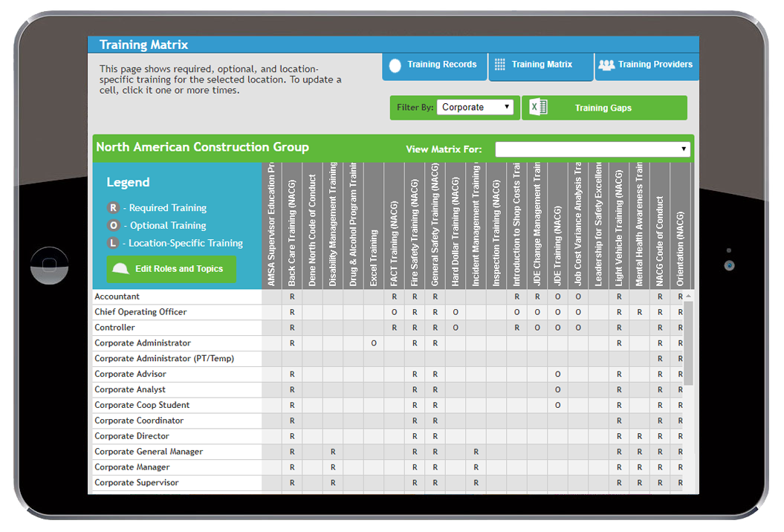784x532 pixels.
Task: Click Edit Roles and Topics button
Action: (x=171, y=269)
